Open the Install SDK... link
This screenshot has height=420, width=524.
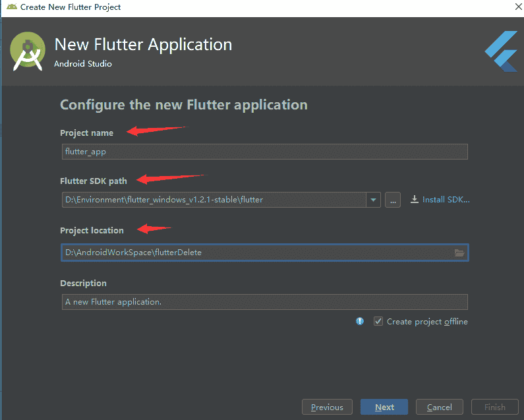click(x=440, y=200)
